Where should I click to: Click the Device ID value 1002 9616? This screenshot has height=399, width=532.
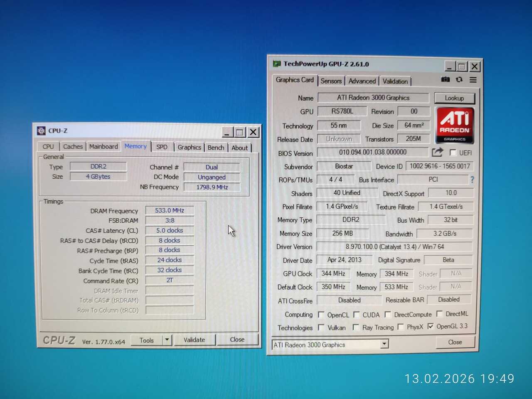click(440, 166)
